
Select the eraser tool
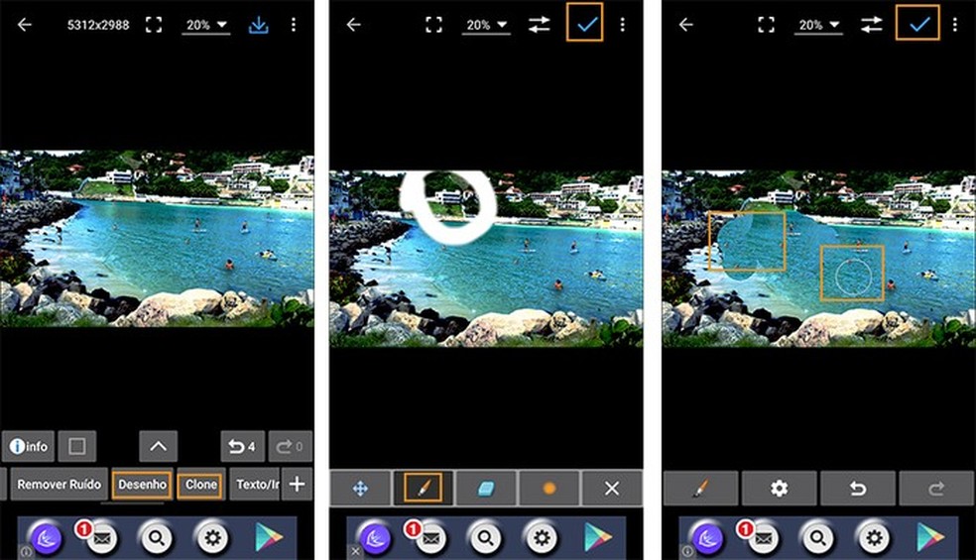click(x=486, y=488)
